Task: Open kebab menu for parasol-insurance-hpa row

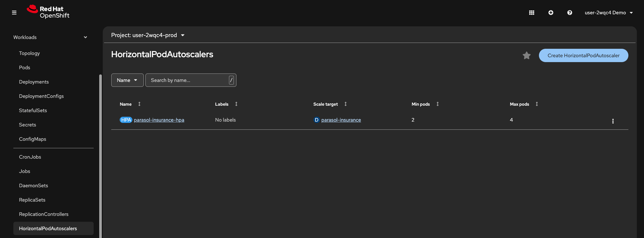Action: (613, 121)
